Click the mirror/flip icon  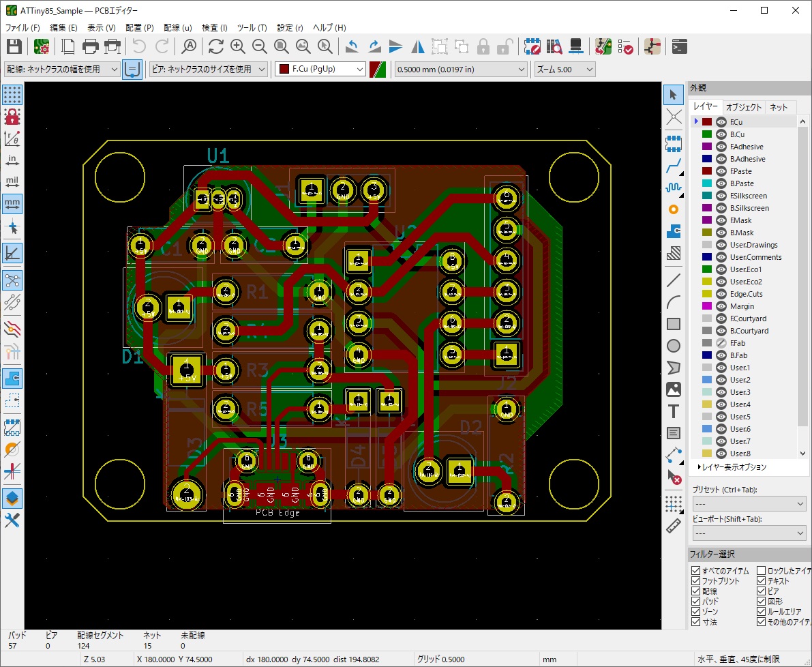coord(417,46)
